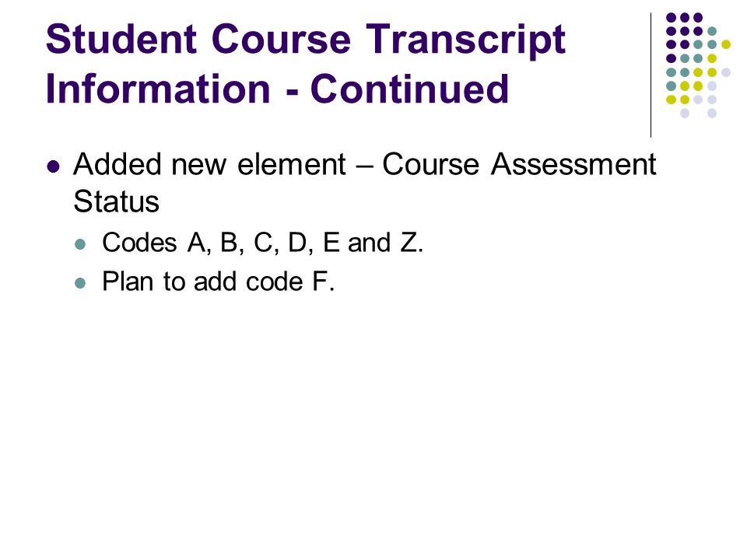Image resolution: width=747 pixels, height=560 pixels.
Task: Click the text "Plan to add code"
Action: tap(202, 282)
